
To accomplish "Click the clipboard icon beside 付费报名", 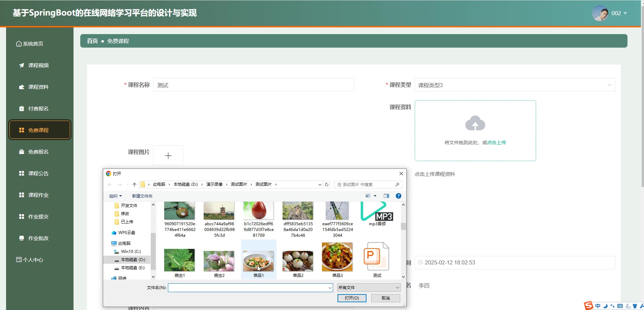I will pyautogui.click(x=22, y=108).
